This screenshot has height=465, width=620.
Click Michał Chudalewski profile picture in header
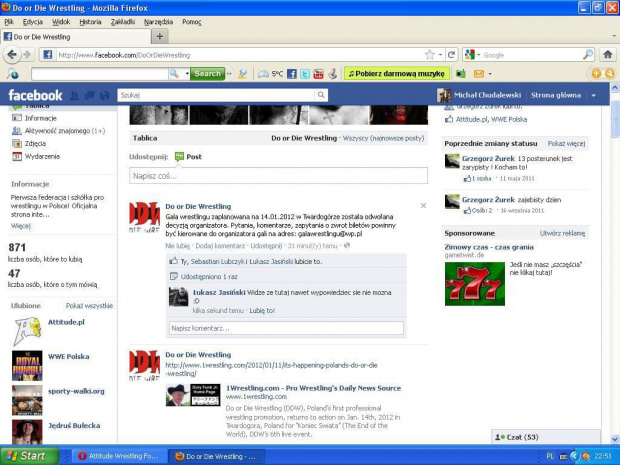[x=444, y=95]
